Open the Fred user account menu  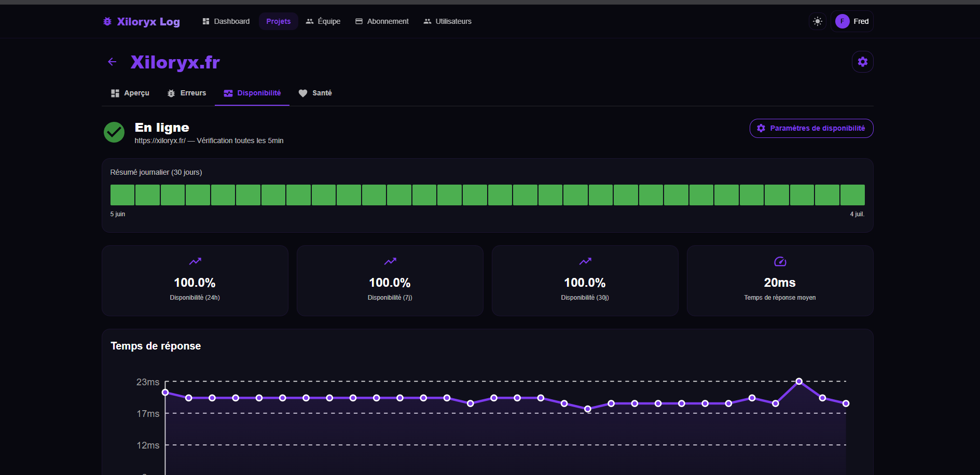point(852,21)
